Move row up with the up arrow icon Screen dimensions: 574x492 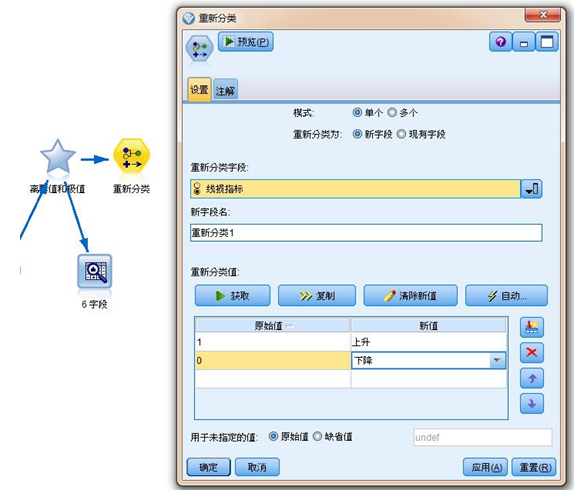point(532,378)
